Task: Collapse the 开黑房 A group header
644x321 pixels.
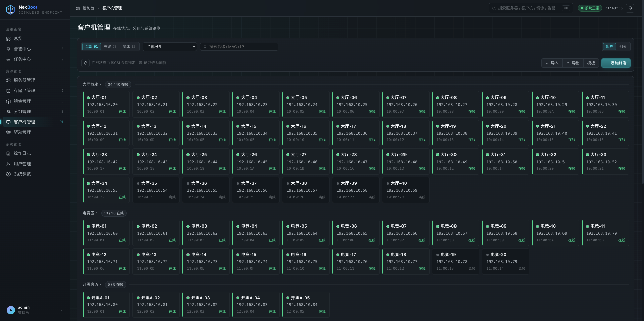Action: (x=92, y=284)
